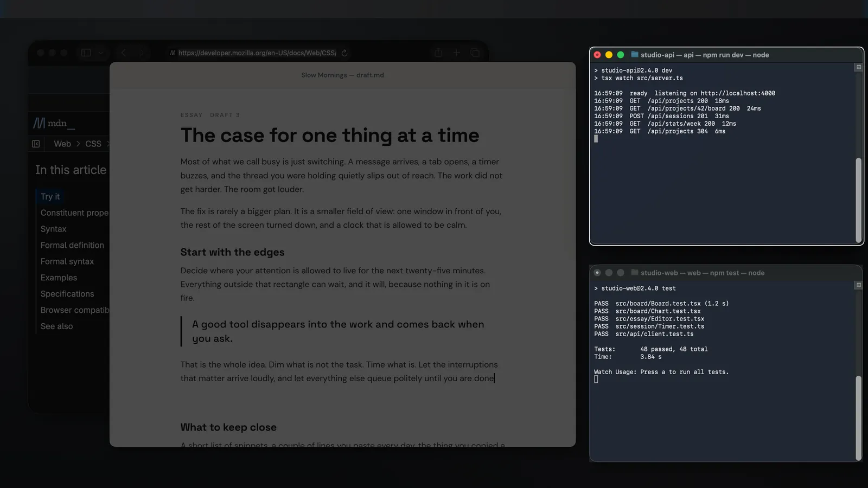Click the "POST /api/sessions 201" log line
Screen dimensions: 868x488
coord(661,116)
